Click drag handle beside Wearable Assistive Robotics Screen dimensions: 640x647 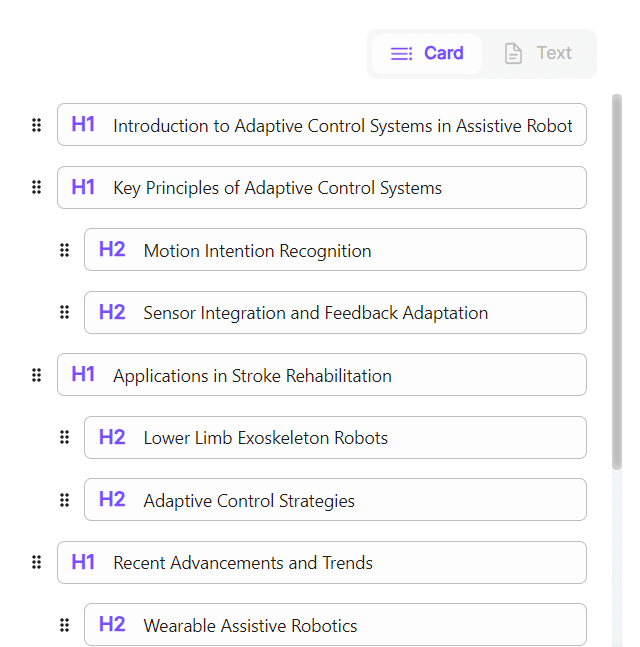(x=64, y=625)
